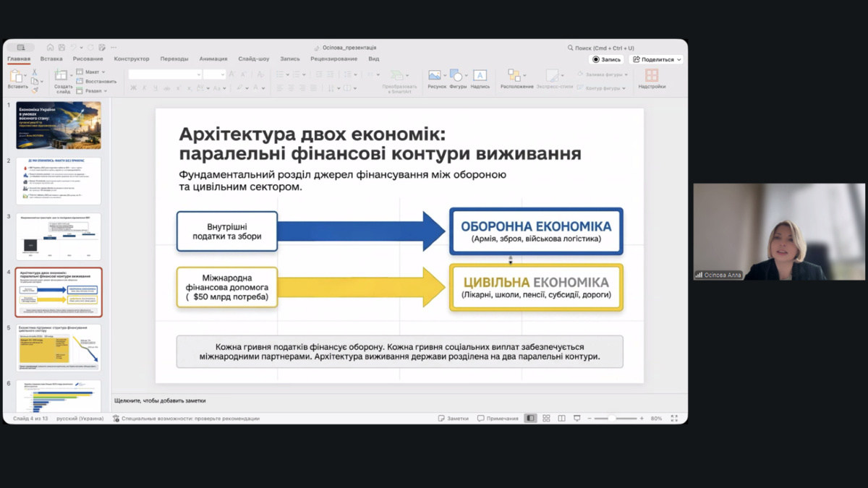Switch to the Анимация tab
The height and width of the screenshot is (488, 868).
click(x=213, y=59)
